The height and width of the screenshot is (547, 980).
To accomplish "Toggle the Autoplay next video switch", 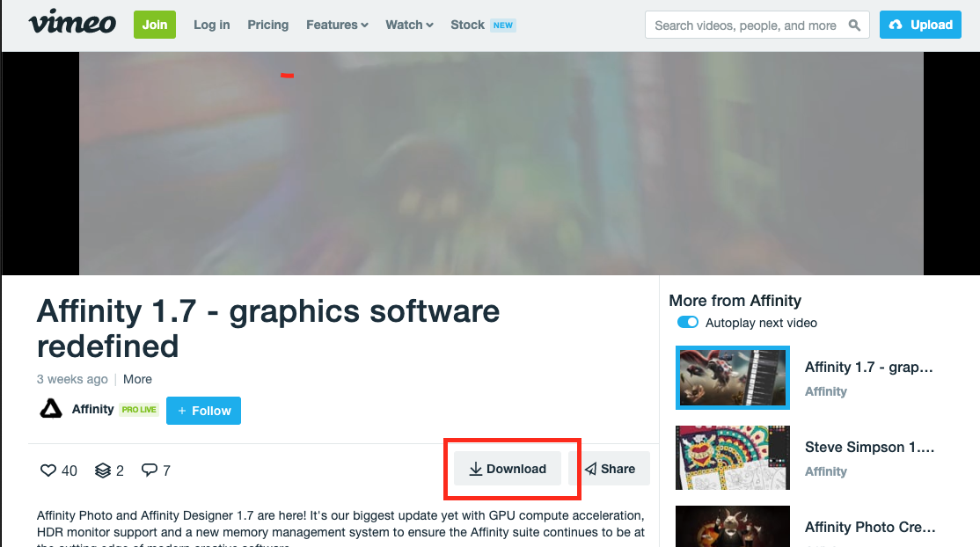I will click(x=688, y=323).
